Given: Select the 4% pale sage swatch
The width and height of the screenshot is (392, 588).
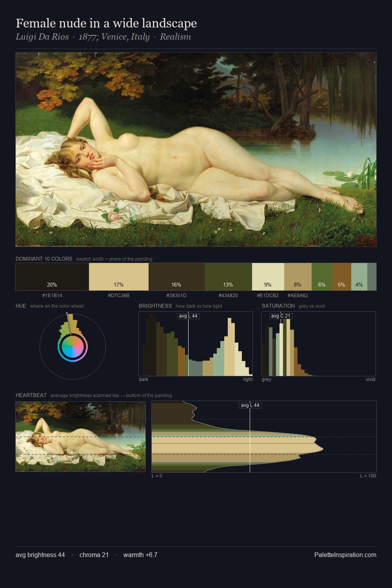Looking at the screenshot, I should tap(359, 277).
